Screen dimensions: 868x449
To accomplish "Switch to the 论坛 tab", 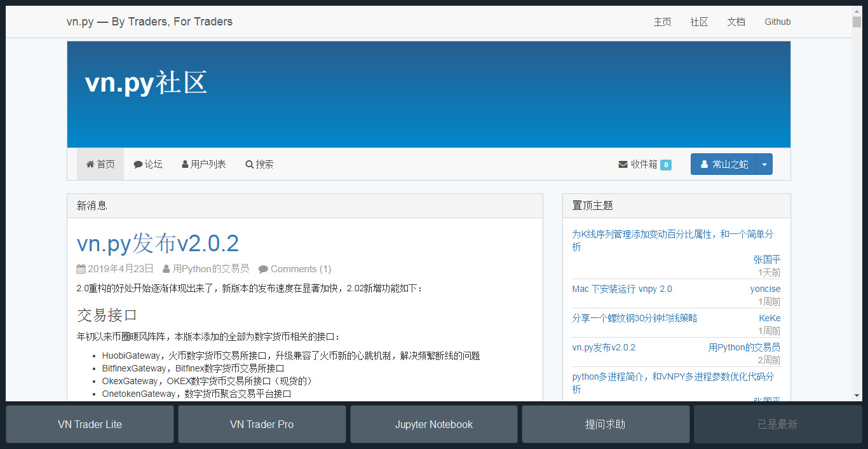I will point(148,164).
